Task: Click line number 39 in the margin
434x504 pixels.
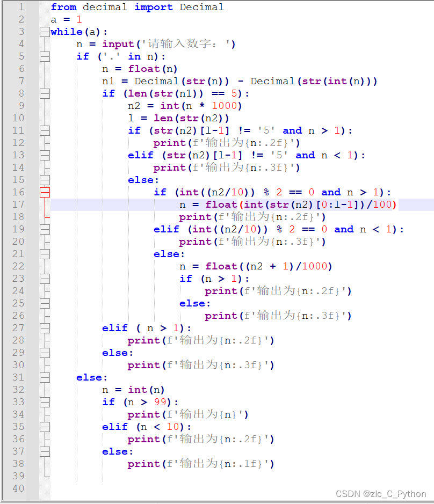Action: 18,476
